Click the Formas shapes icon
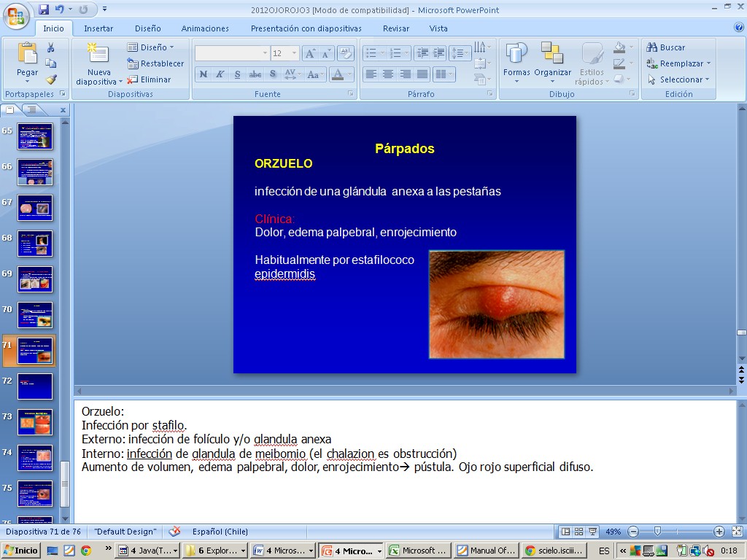 [516, 54]
